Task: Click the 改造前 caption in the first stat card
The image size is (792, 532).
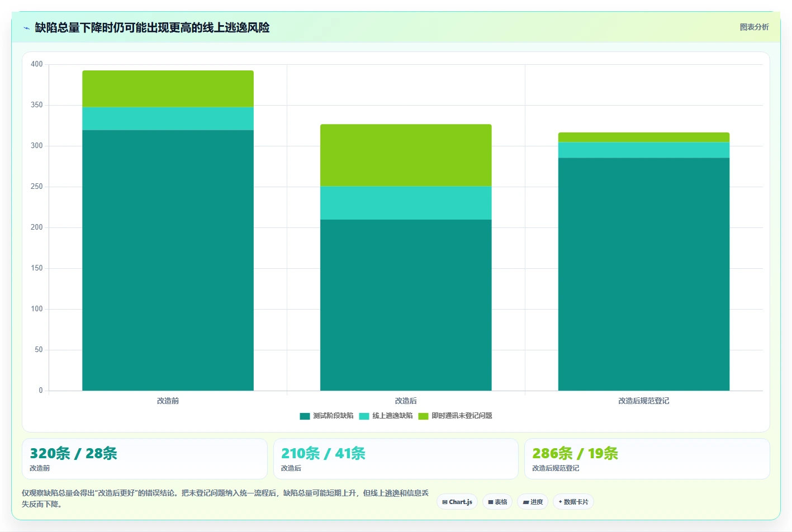Action: [40, 468]
